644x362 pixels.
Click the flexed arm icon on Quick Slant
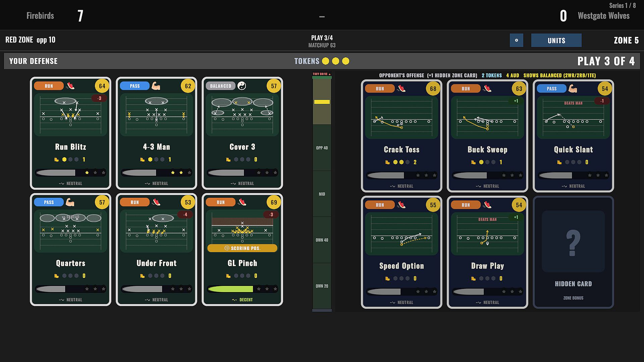[573, 88]
